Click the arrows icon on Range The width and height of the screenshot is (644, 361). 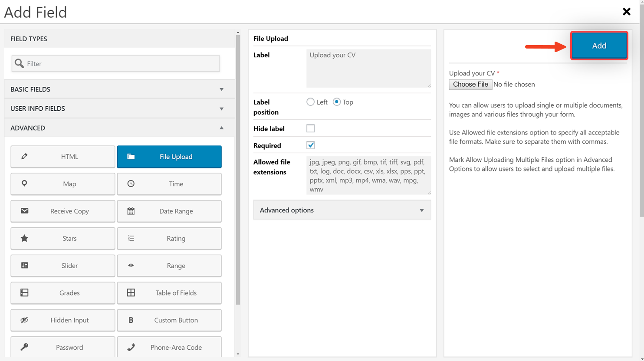coord(131,266)
